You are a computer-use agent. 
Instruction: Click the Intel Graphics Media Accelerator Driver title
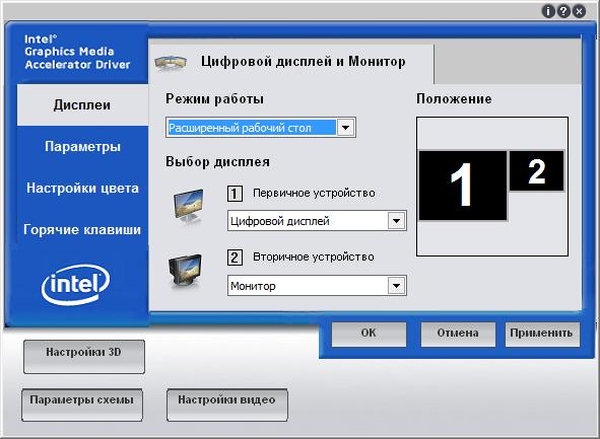coord(77,52)
